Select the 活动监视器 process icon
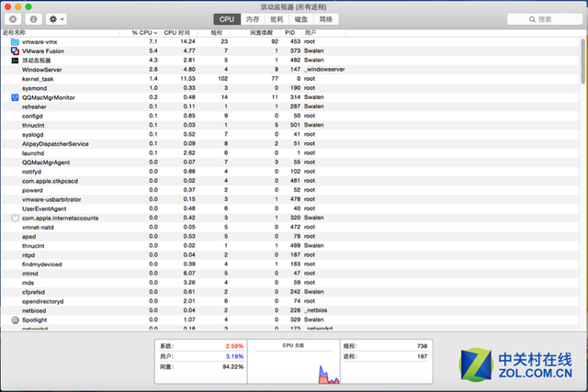 tap(15, 61)
